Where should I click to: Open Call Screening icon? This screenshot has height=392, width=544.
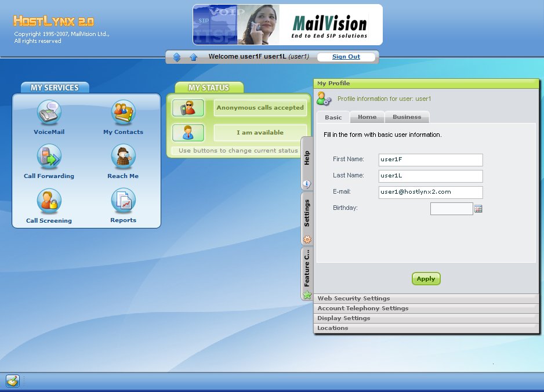coord(49,201)
